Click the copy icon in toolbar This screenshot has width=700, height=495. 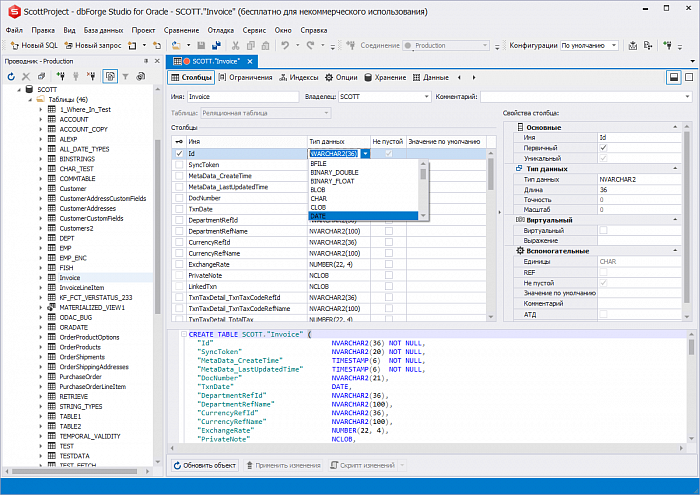click(250, 46)
